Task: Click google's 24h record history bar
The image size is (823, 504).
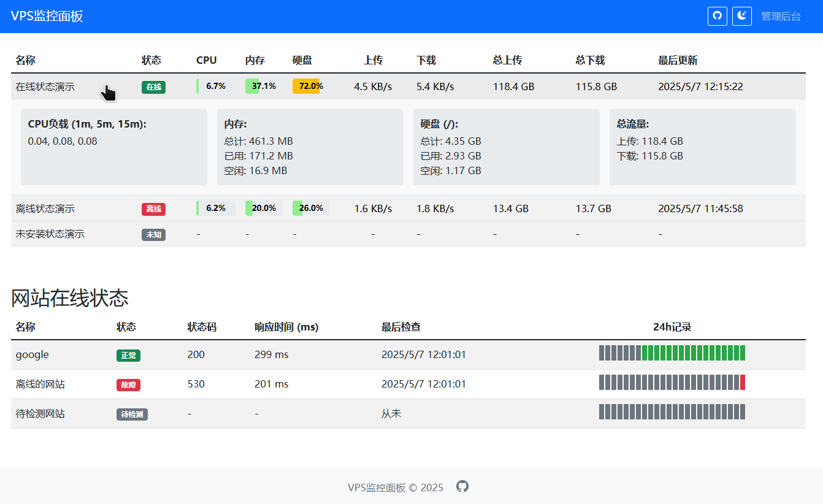Action: click(x=672, y=353)
